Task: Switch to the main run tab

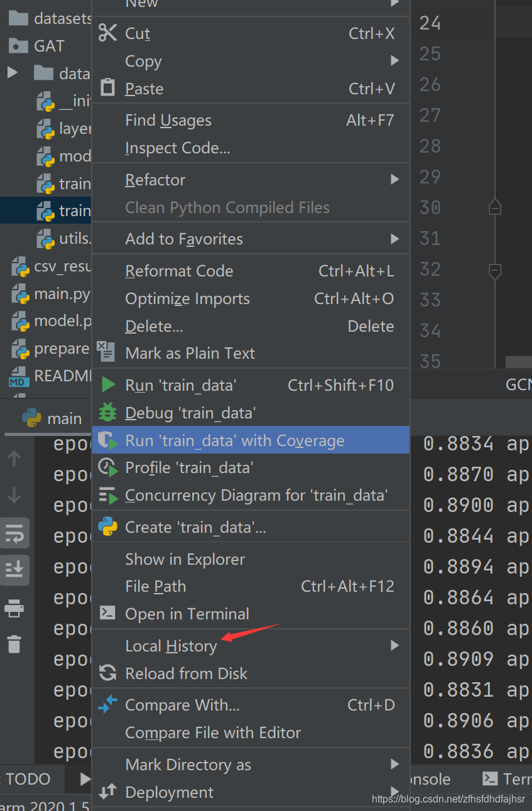Action: [x=52, y=418]
